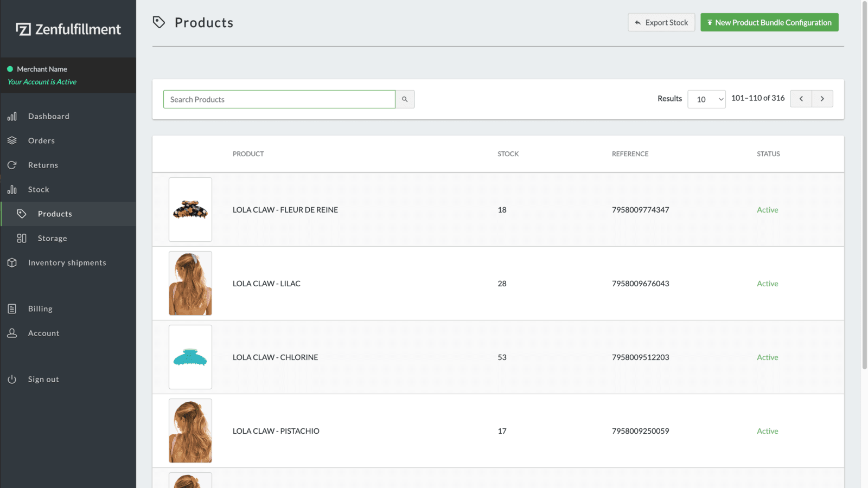
Task: Click the Storage grid icon
Action: coord(22,238)
